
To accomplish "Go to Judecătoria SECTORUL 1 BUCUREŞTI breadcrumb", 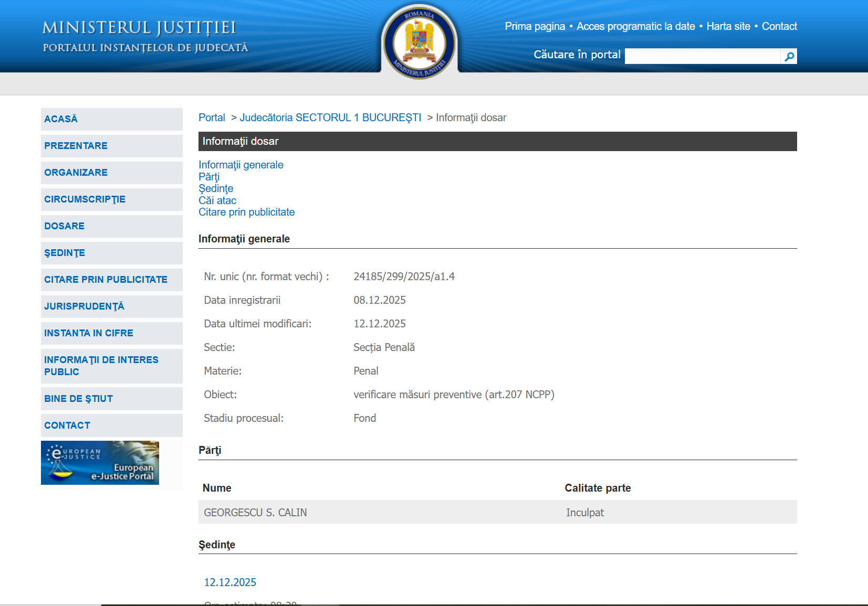I will (330, 118).
